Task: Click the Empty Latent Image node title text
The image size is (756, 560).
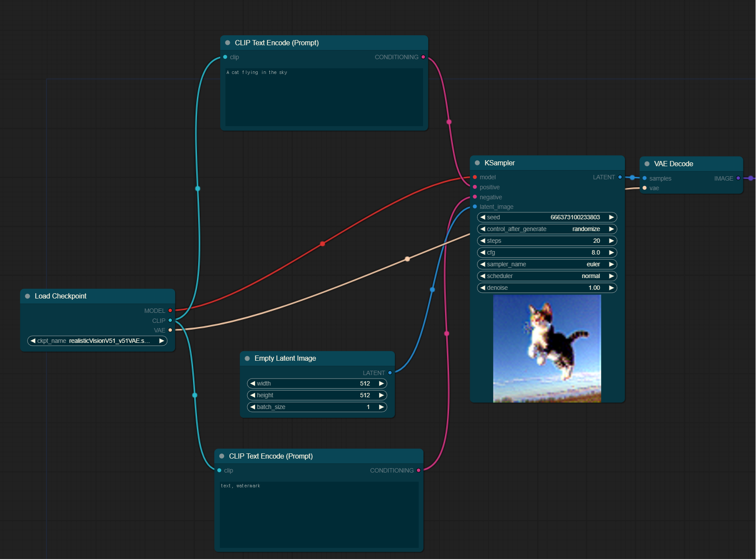Action: point(285,358)
